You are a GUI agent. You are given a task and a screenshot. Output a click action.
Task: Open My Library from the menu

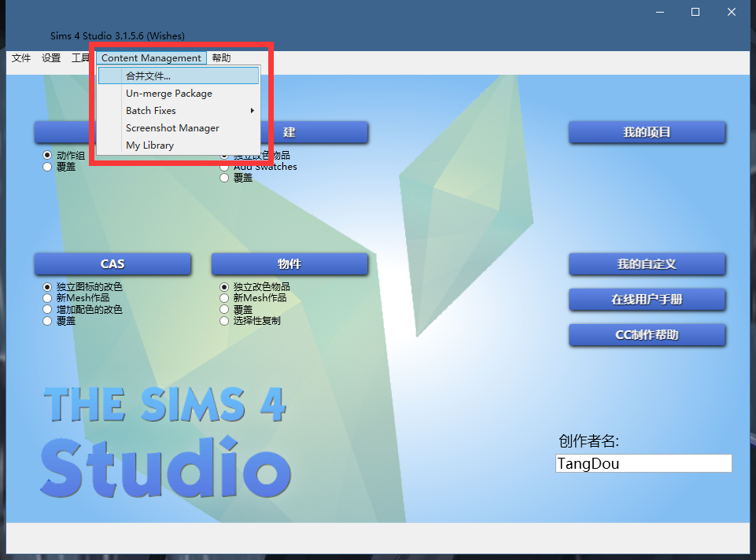point(179,145)
